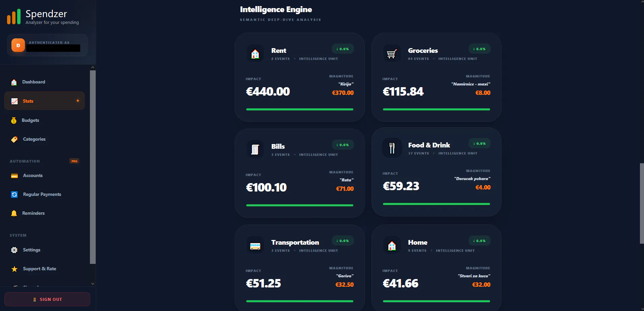This screenshot has width=644, height=311.
Task: Click the Groceries card title
Action: pos(423,50)
